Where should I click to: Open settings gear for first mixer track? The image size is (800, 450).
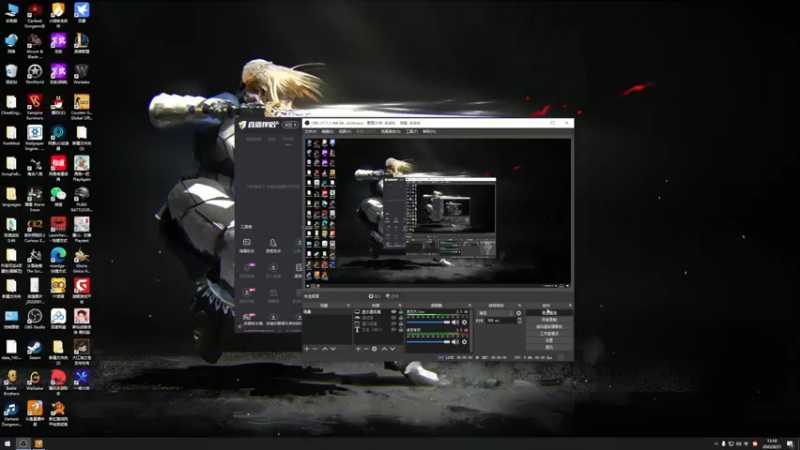tap(464, 322)
